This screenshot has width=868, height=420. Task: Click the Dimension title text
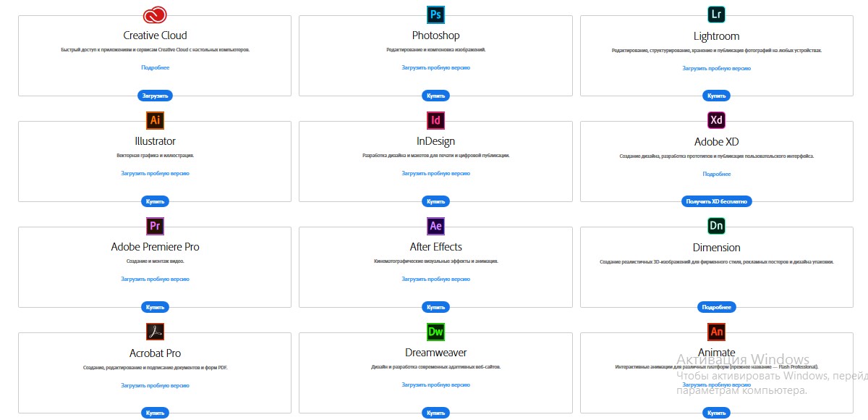pyautogui.click(x=716, y=248)
